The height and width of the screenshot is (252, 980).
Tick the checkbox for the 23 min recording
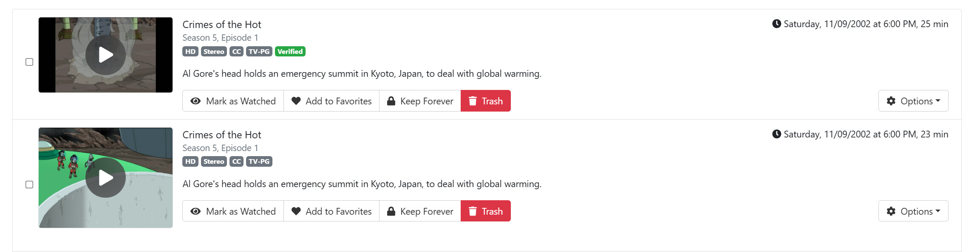coord(29,185)
